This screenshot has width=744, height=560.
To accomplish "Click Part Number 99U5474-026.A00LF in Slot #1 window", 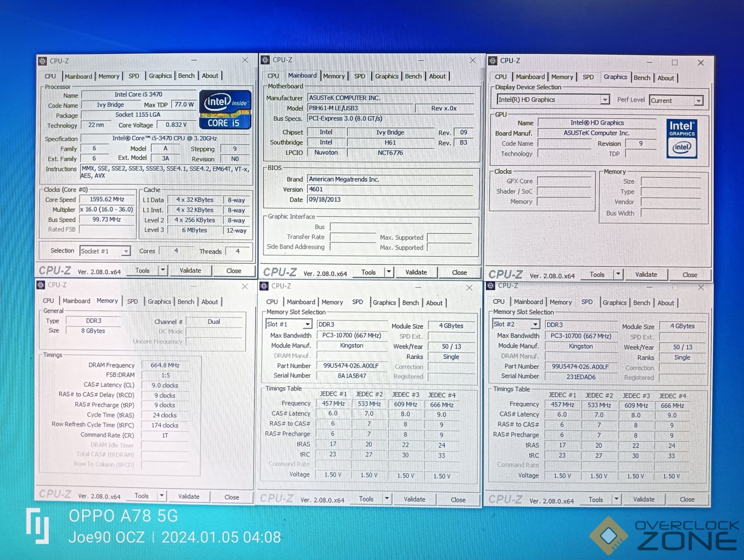I will pos(351,366).
